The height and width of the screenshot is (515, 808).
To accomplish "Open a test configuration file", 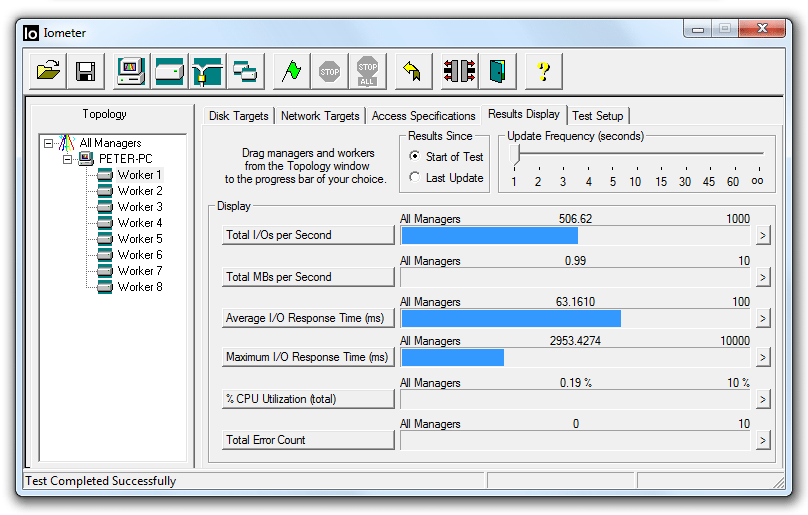I will click(x=48, y=71).
